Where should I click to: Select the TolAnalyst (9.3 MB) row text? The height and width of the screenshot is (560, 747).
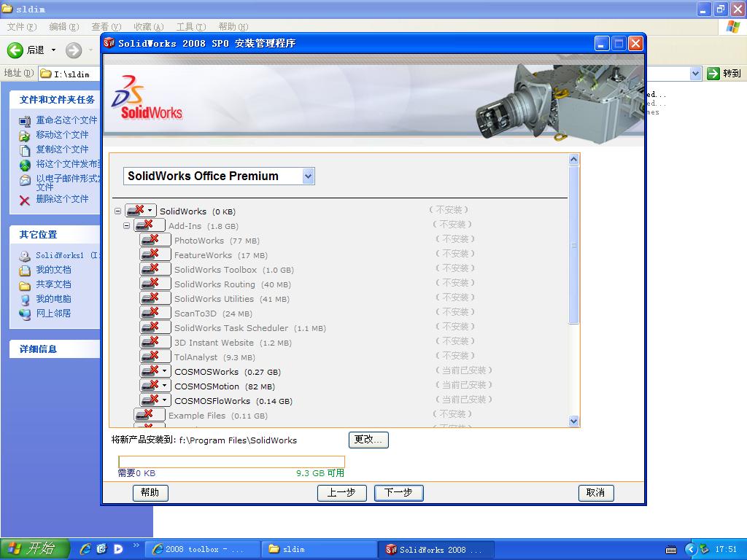coord(215,357)
